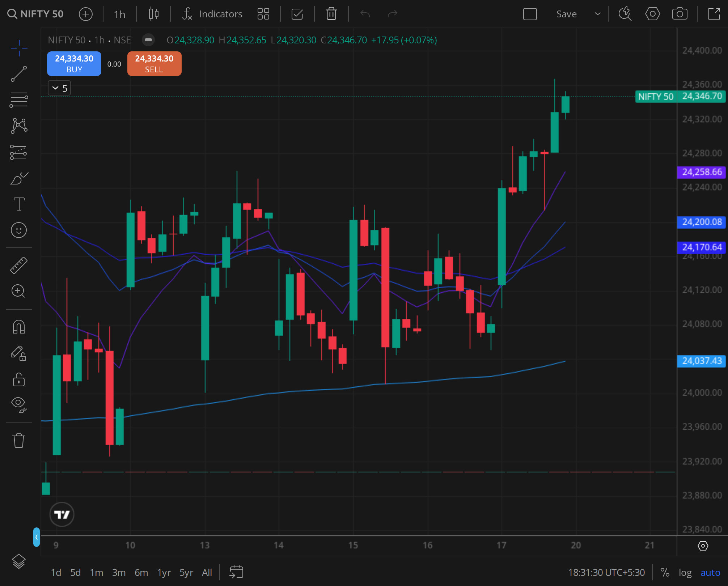
Task: Activate the zoom in tool
Action: tap(19, 291)
